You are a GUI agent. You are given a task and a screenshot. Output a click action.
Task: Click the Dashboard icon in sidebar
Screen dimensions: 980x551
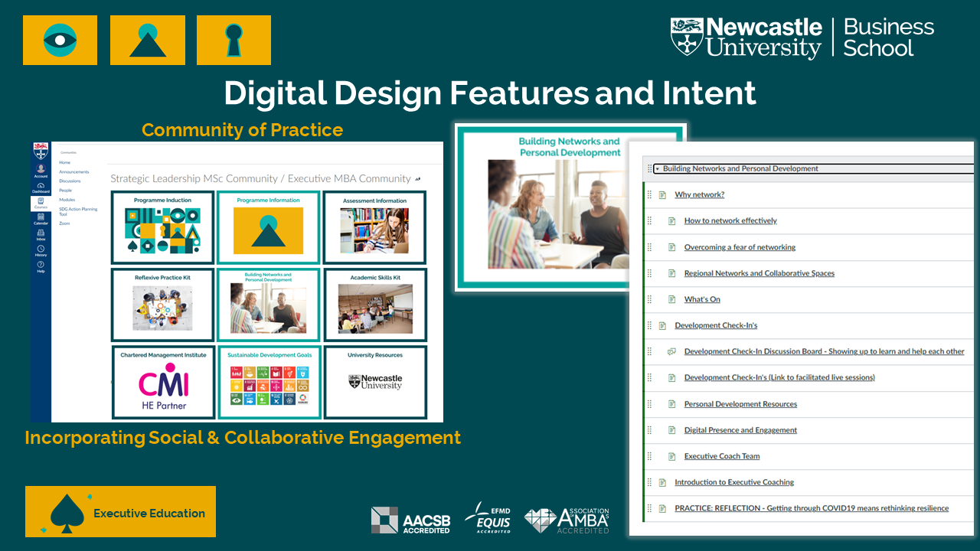pyautogui.click(x=41, y=187)
